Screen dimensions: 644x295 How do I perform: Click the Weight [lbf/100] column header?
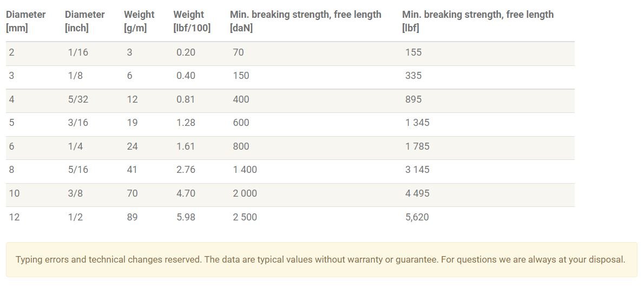[x=192, y=21]
